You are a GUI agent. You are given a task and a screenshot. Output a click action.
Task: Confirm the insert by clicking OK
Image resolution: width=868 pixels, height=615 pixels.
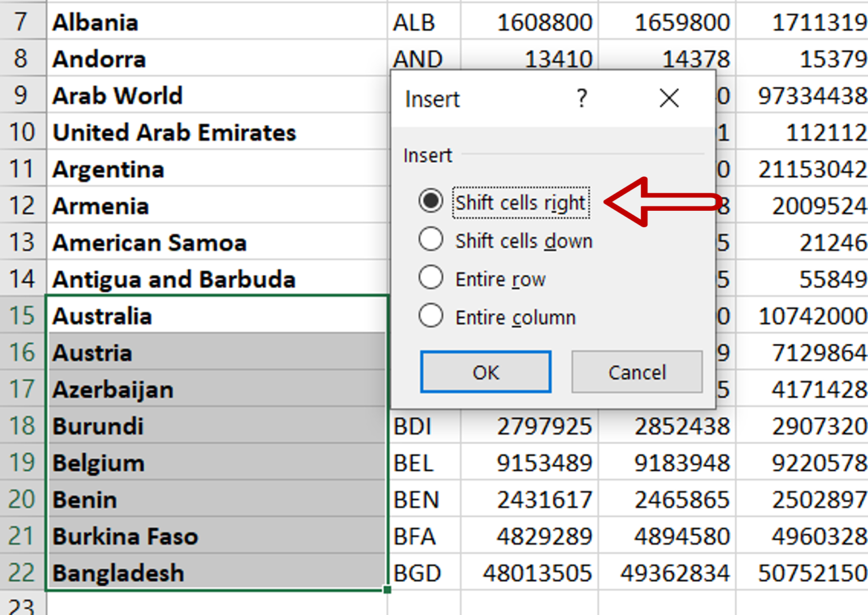(485, 372)
